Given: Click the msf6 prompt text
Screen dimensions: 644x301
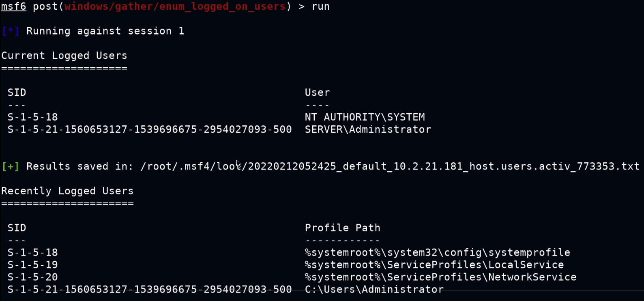Looking at the screenshot, I should point(14,6).
